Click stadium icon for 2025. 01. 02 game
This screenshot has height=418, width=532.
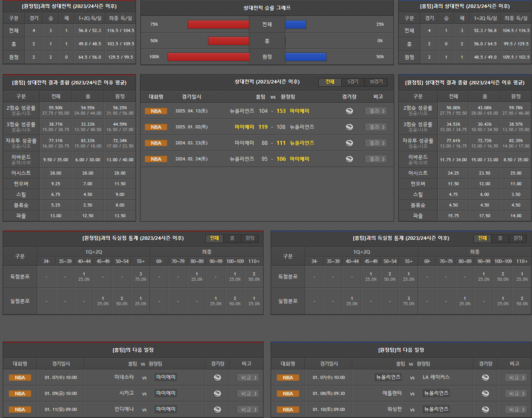pos(349,127)
